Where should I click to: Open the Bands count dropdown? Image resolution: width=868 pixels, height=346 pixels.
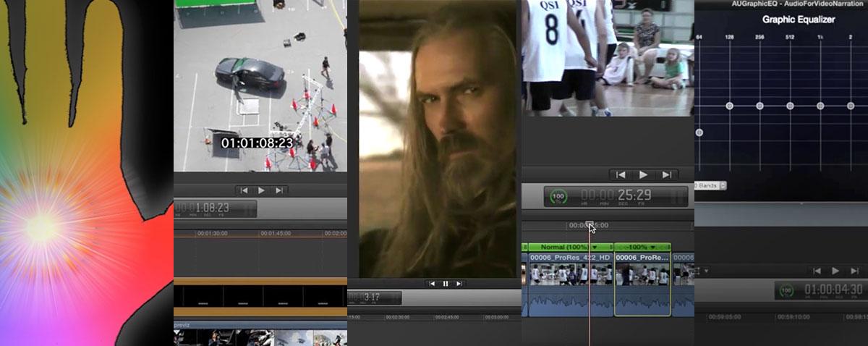coord(711,185)
